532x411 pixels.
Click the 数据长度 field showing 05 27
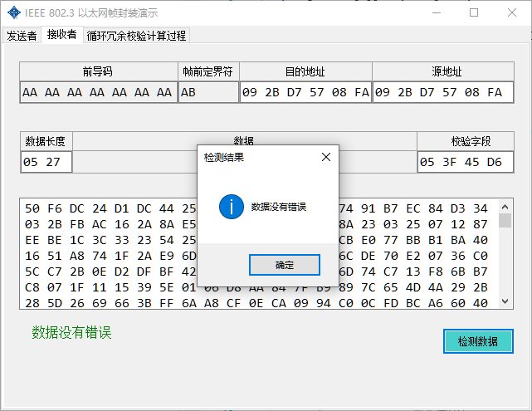coord(46,162)
